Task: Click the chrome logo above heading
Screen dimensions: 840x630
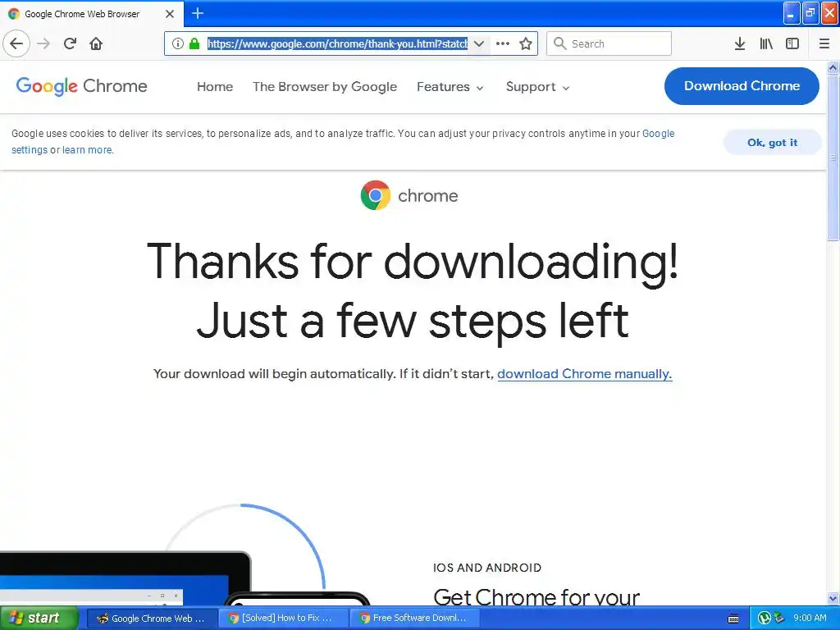Action: (409, 195)
